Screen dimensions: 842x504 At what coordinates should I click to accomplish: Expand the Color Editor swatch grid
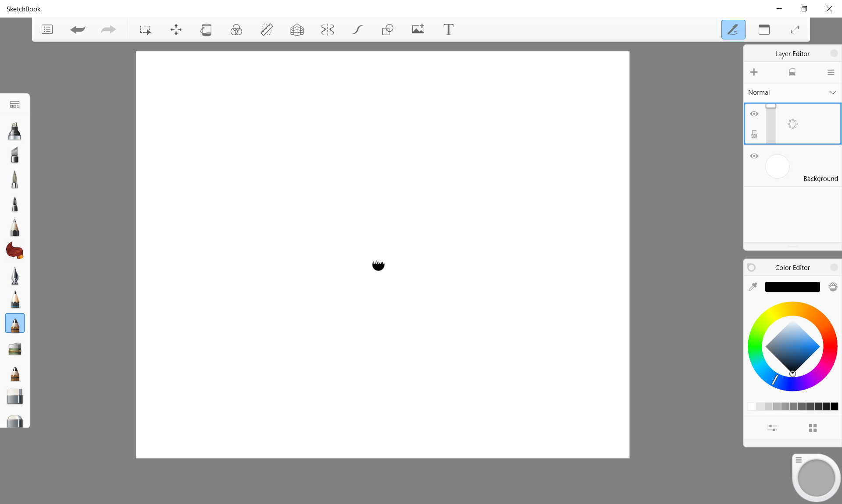coord(813,428)
